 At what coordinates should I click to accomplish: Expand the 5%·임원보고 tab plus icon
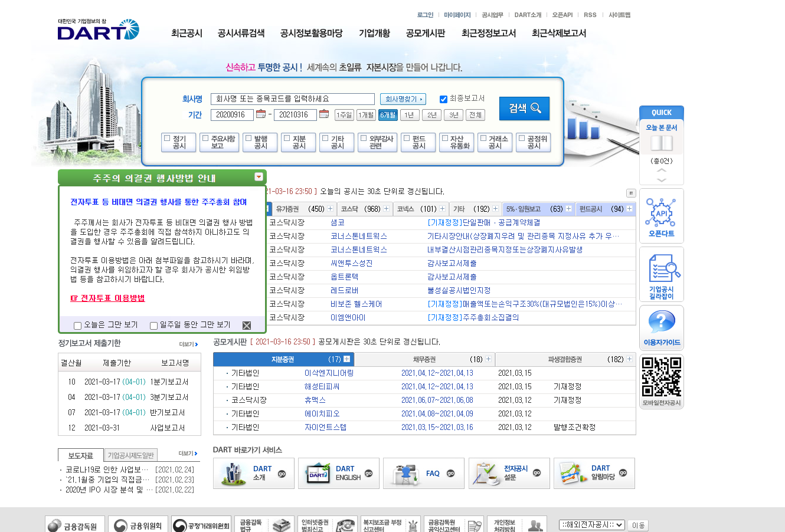click(568, 209)
